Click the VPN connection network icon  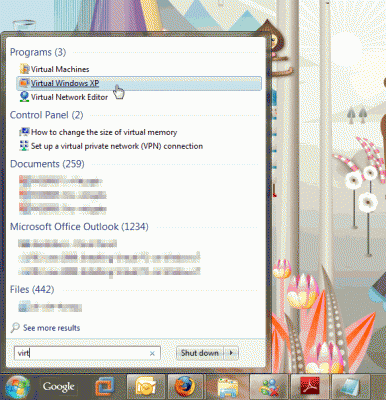pos(24,146)
